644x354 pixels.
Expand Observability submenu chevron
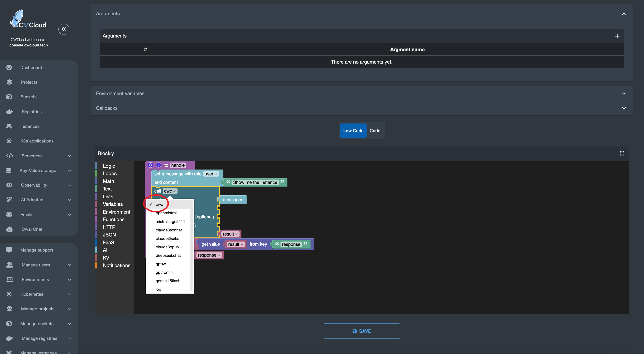coord(70,185)
